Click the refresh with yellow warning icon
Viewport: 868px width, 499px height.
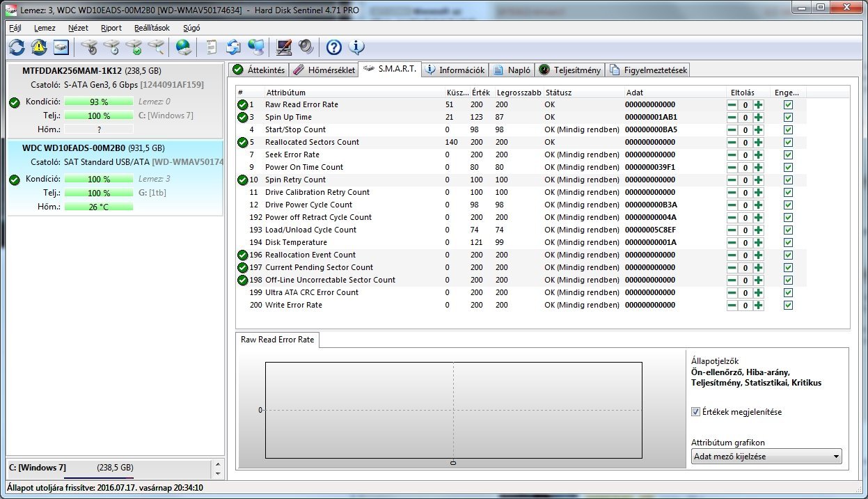point(39,47)
